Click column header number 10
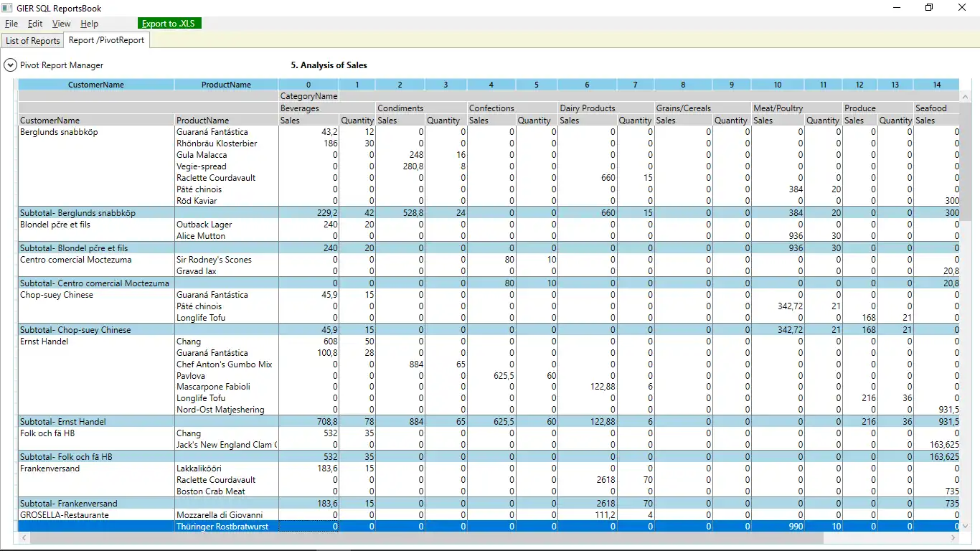980x551 pixels. click(778, 85)
